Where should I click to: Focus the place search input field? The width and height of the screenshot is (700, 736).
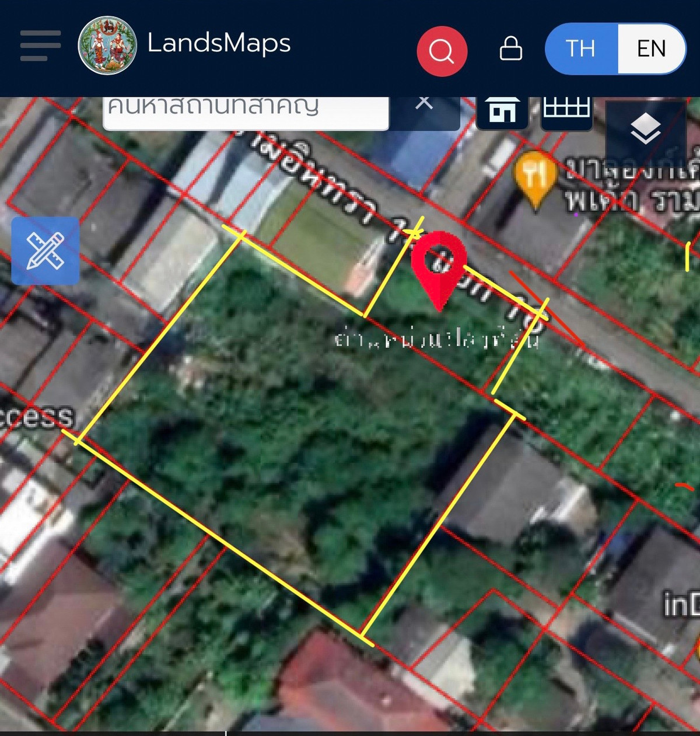pos(245,110)
